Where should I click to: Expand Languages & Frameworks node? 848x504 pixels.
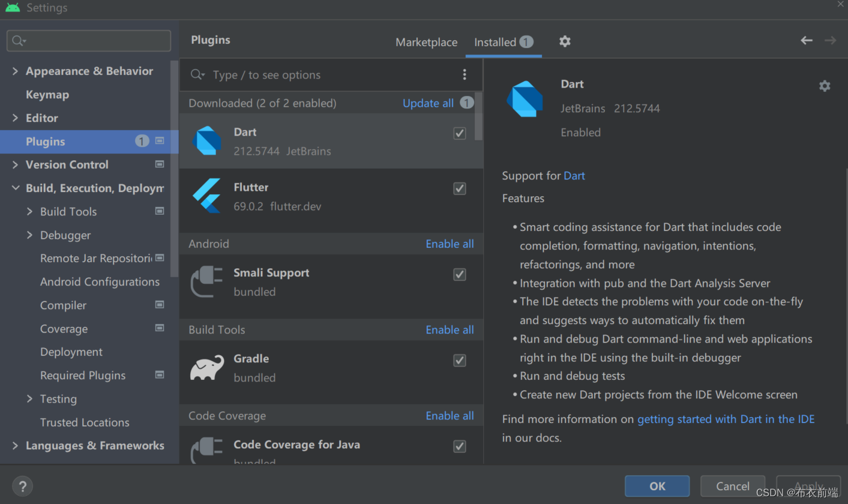click(x=16, y=445)
